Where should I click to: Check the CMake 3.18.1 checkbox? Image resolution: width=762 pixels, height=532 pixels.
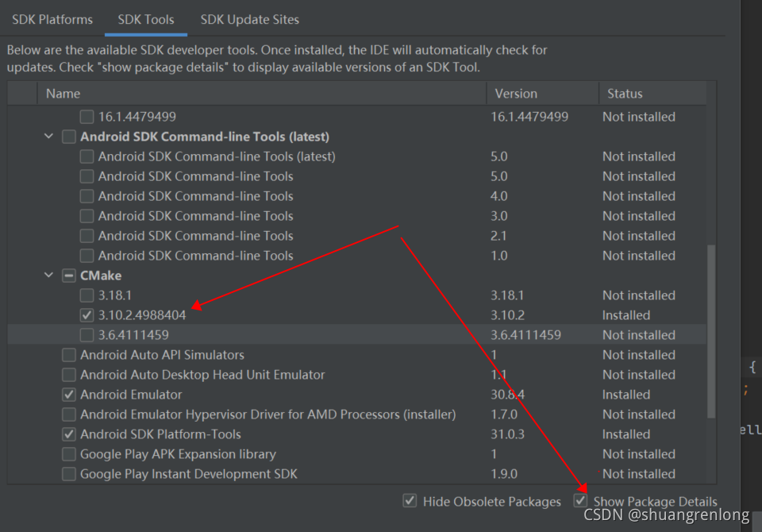pyautogui.click(x=87, y=295)
